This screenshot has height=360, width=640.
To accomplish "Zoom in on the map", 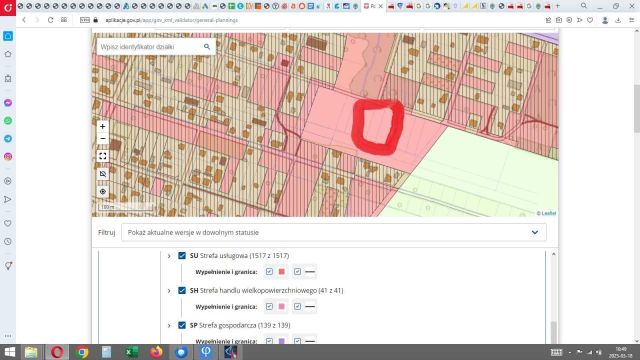I will 103,127.
